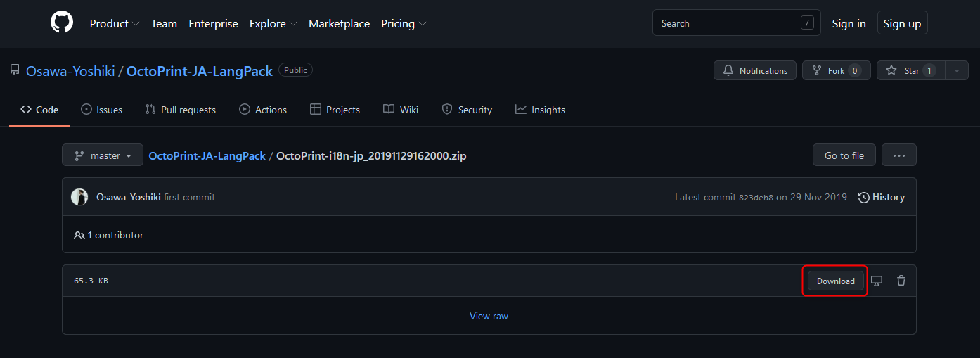
Task: Open Osawa-Yoshiki commit author link
Action: coord(129,197)
